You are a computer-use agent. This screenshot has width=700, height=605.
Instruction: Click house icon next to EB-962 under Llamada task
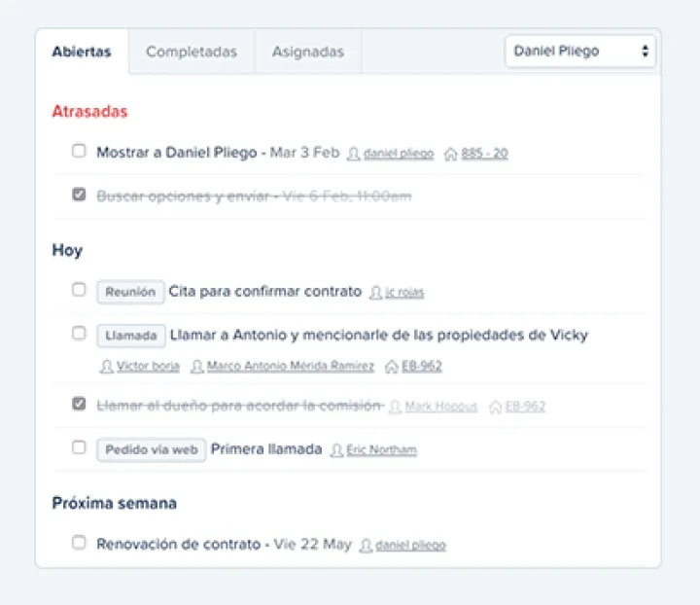[392, 367]
